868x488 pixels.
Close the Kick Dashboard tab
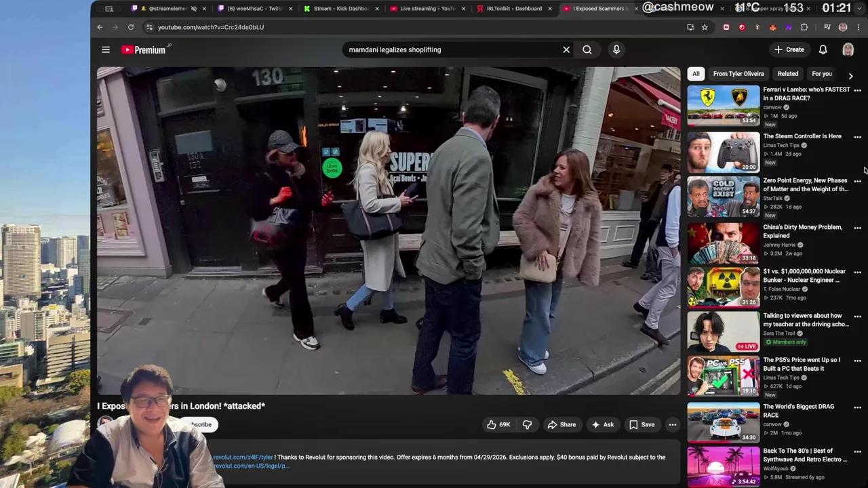click(376, 9)
